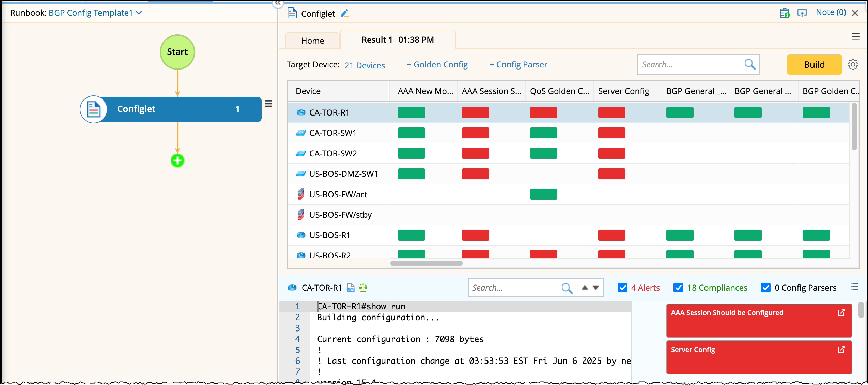Open the hamburger menu beside Configlet node
The height and width of the screenshot is (385, 868).
268,104
